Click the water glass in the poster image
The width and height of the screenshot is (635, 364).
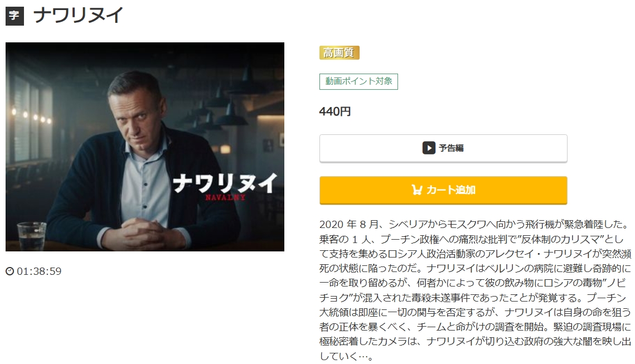[32, 236]
